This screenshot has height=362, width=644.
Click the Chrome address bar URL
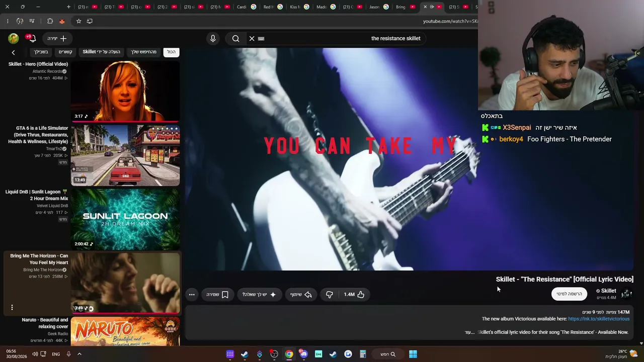click(450, 21)
